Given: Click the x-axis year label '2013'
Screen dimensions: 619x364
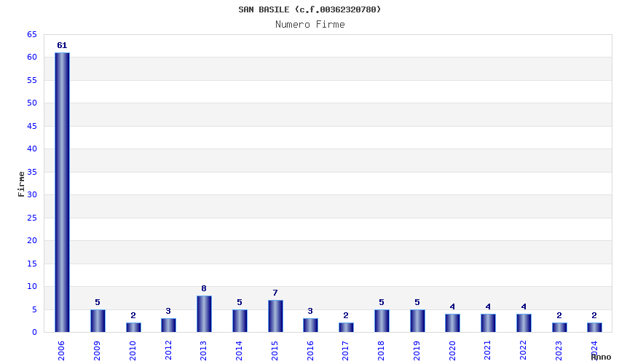Looking at the screenshot, I should (203, 351).
